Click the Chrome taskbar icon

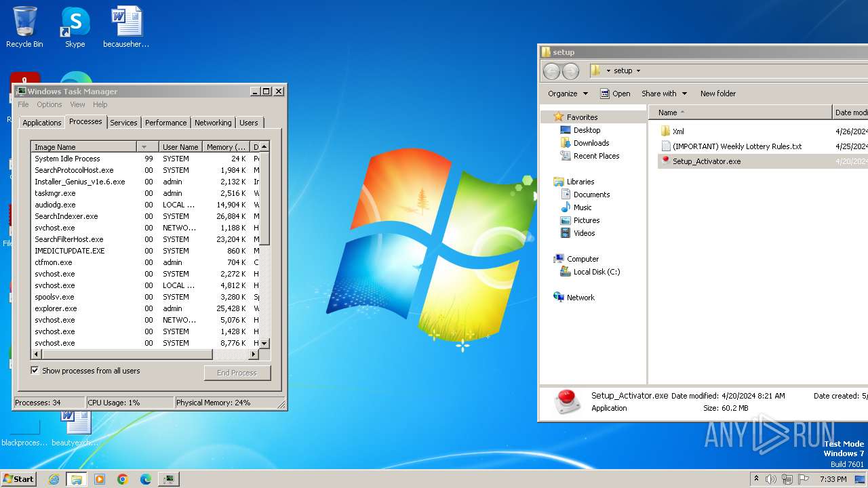click(x=123, y=479)
